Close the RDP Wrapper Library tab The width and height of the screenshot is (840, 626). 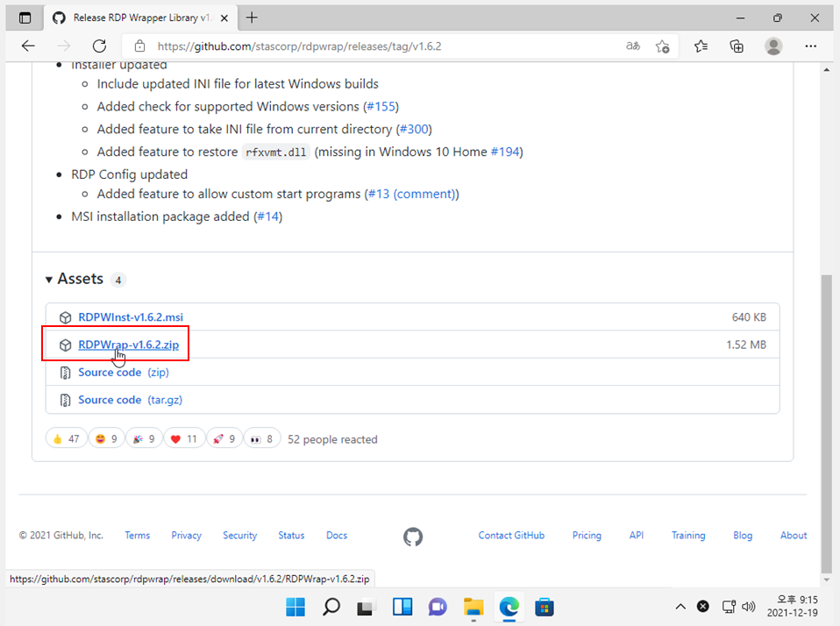click(x=224, y=18)
